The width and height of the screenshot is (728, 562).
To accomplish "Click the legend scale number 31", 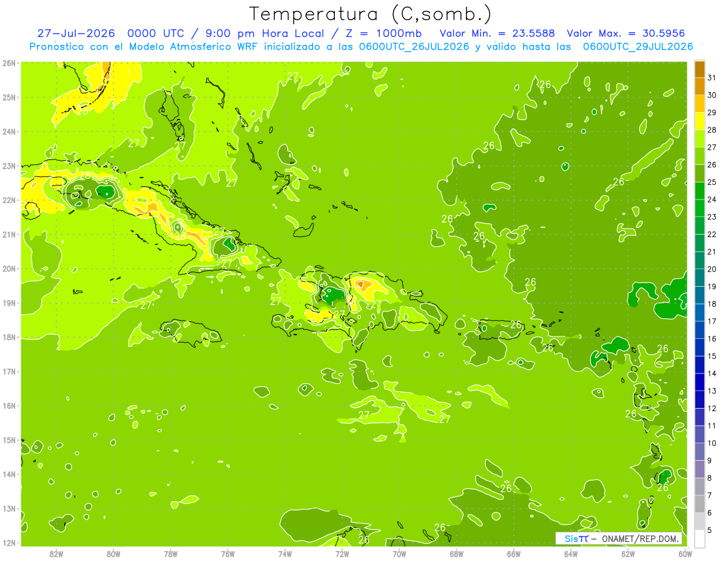I will click(x=712, y=78).
